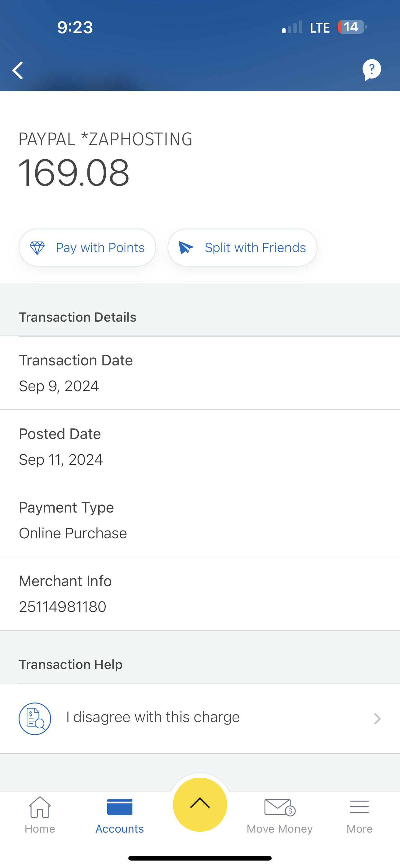This screenshot has width=400, height=868.
Task: Tap the PAYPAL *ZAPHOSTING merchant name
Action: pos(105,139)
